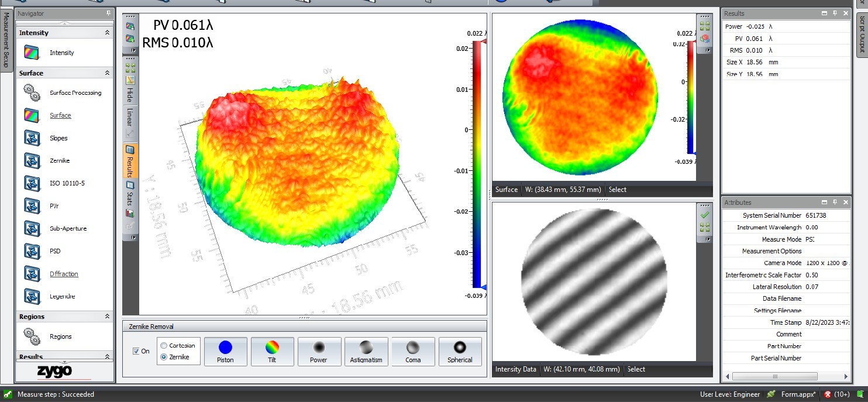This screenshot has height=402, width=868.
Task: Maximize the Results panel
Action: point(825,13)
